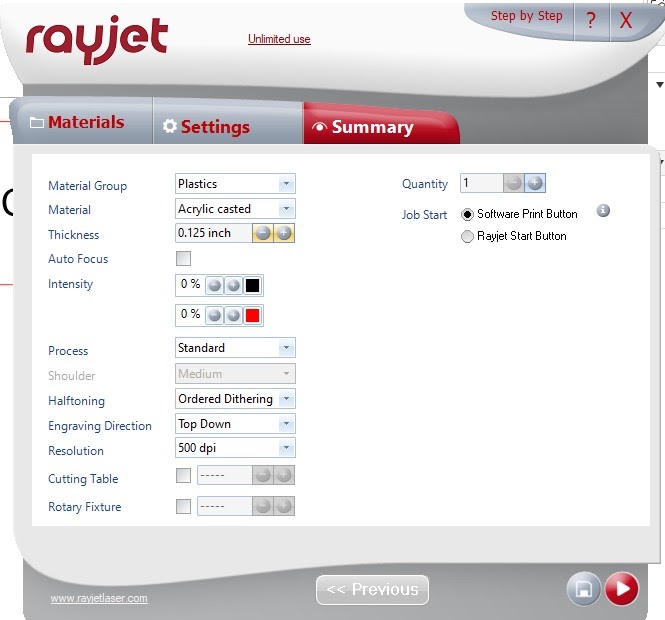Viewport: 665px width, 620px height.
Task: Open the Resolution 500 dpi dropdown
Action: coord(286,450)
